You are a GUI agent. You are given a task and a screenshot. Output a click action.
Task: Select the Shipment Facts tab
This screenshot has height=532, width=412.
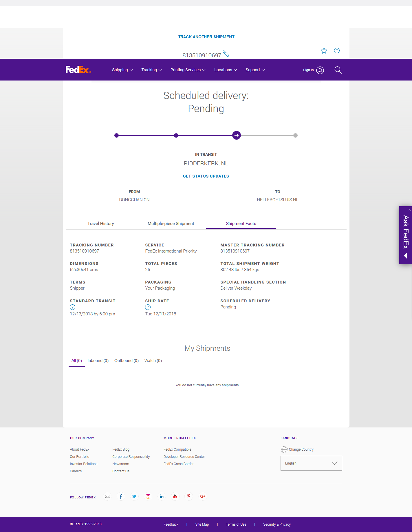point(241,224)
